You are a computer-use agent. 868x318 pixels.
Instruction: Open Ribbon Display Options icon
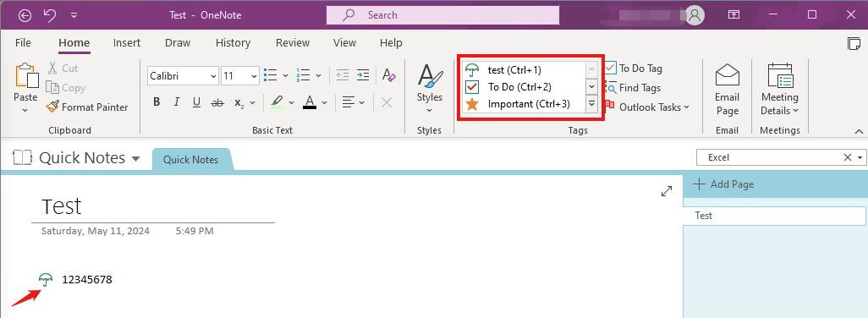pos(733,15)
